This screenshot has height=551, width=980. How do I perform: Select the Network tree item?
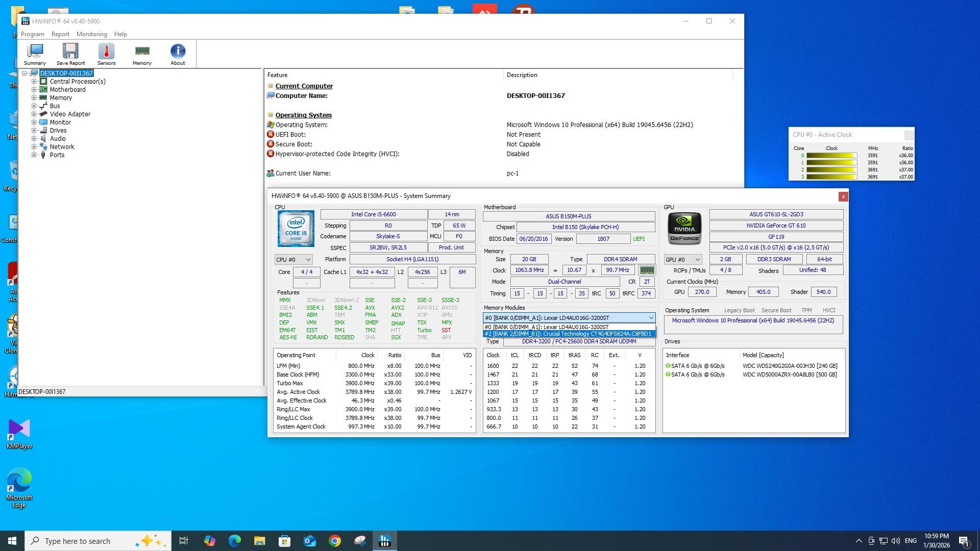pos(62,147)
